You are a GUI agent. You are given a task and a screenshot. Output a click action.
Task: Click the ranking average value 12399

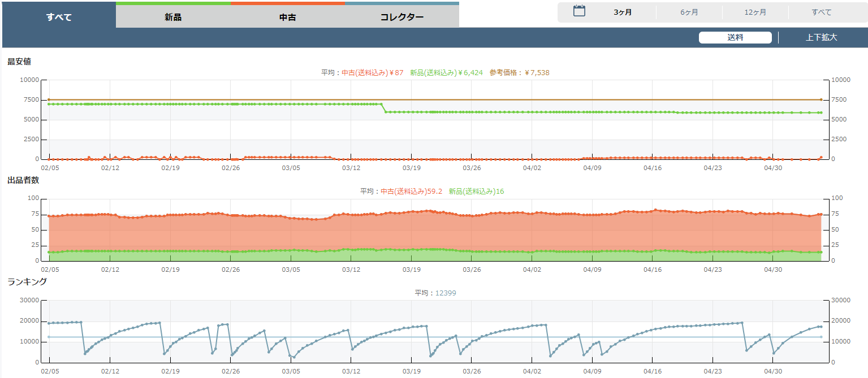click(x=446, y=293)
